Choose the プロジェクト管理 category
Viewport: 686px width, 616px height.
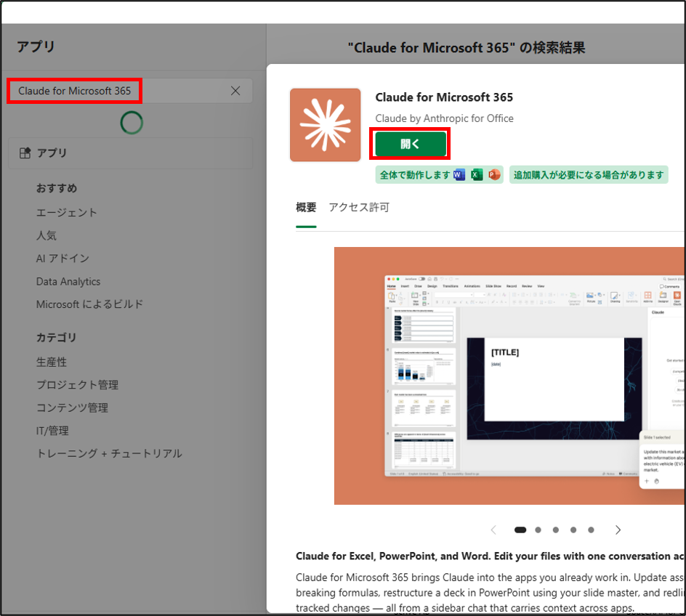pyautogui.click(x=78, y=385)
